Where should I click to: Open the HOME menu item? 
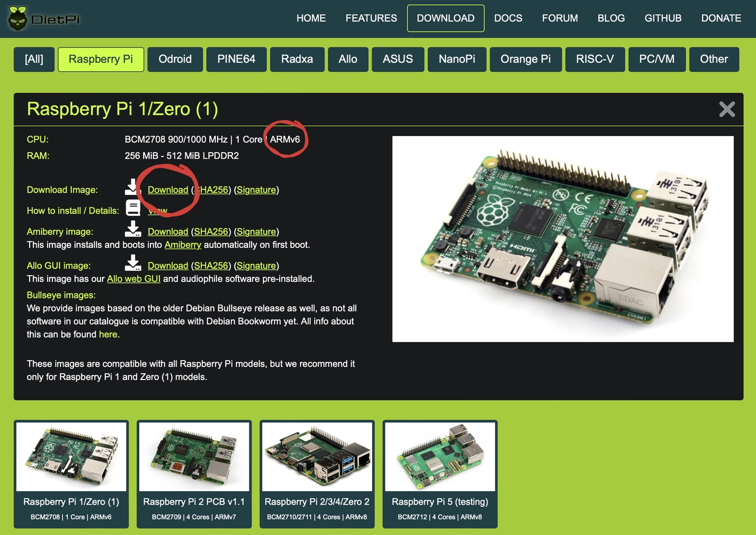(x=311, y=18)
